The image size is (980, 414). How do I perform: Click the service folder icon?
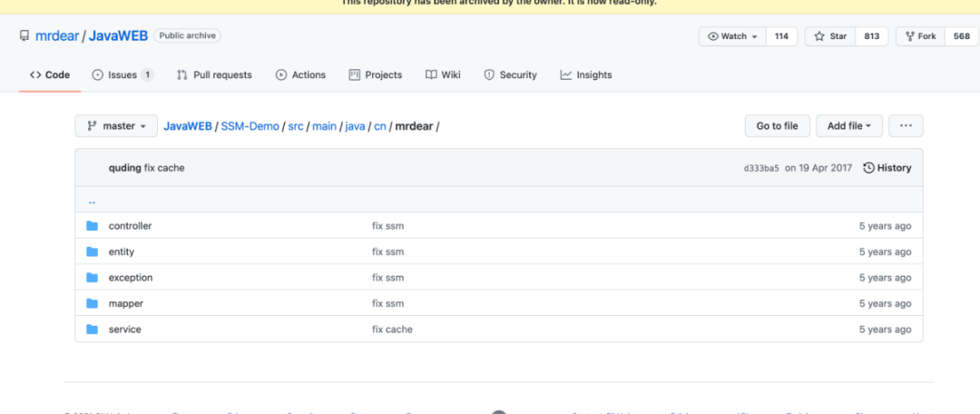[x=93, y=329]
